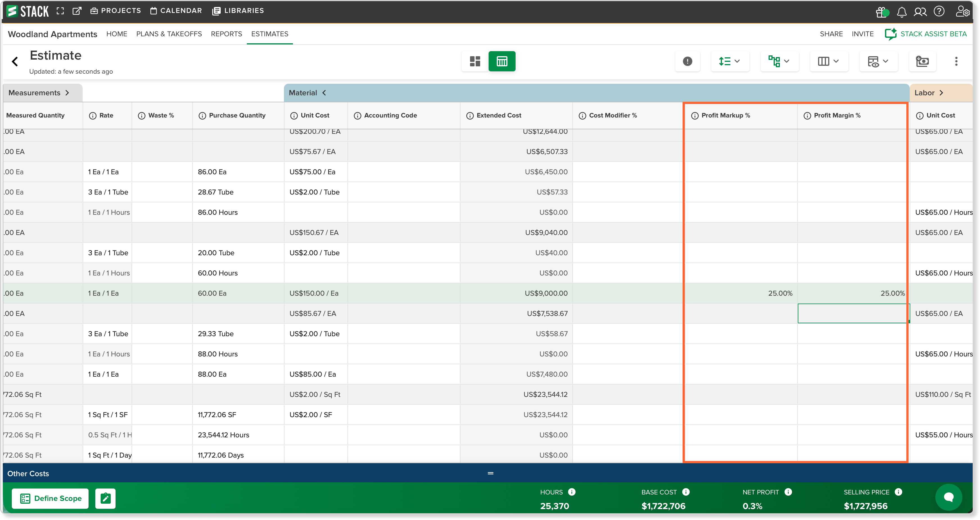Select the empty Profit Margin % cell
This screenshot has width=980, height=520.
[x=853, y=313]
